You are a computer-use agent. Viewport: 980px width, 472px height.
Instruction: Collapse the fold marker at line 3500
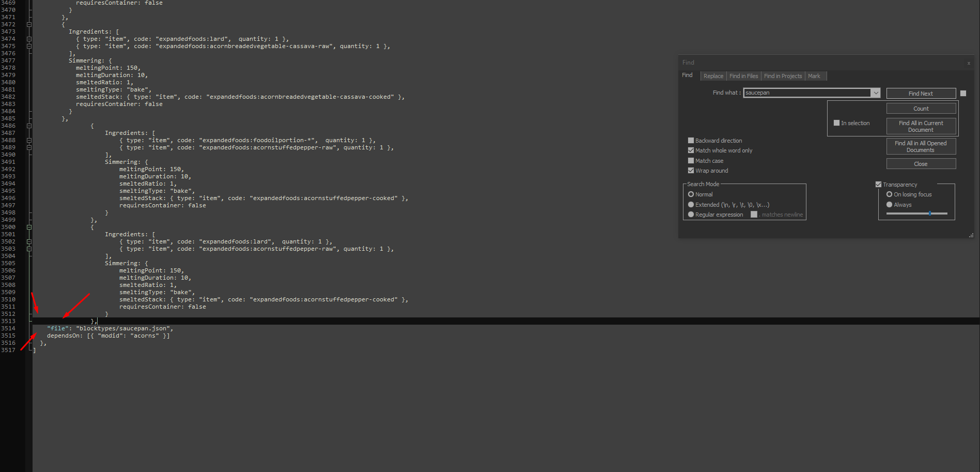pyautogui.click(x=29, y=227)
